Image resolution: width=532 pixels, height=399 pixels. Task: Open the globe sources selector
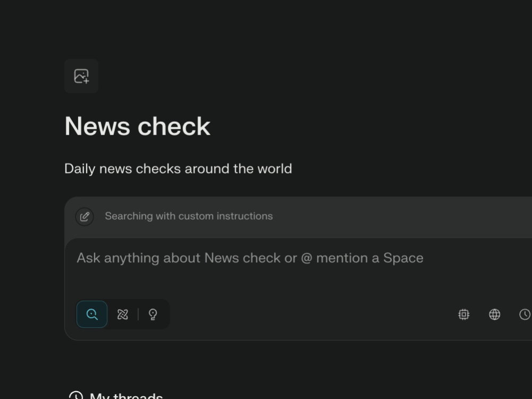[x=494, y=314]
